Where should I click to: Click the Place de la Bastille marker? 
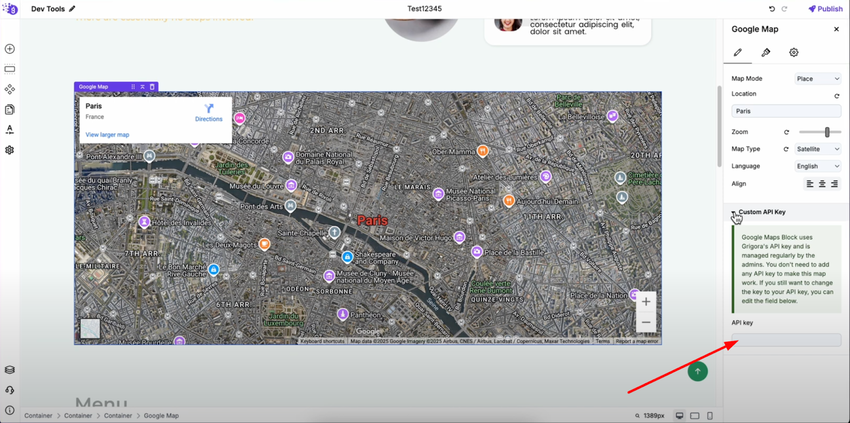click(x=476, y=252)
